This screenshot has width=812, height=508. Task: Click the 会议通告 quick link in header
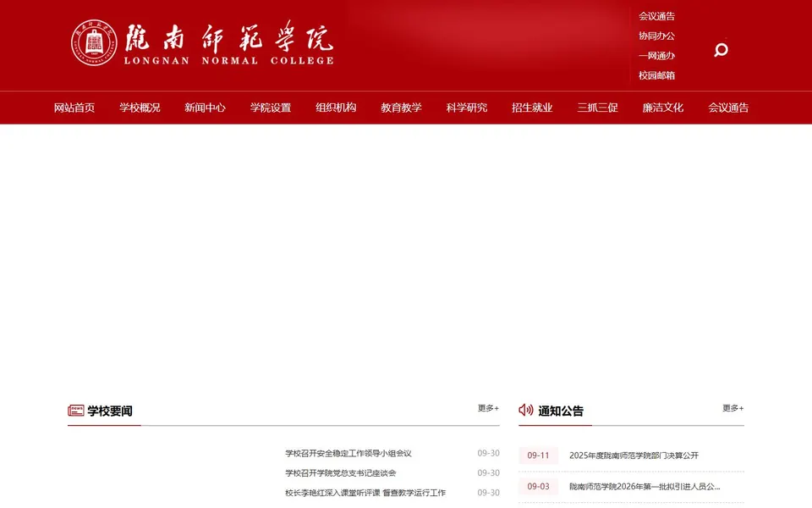pyautogui.click(x=656, y=16)
